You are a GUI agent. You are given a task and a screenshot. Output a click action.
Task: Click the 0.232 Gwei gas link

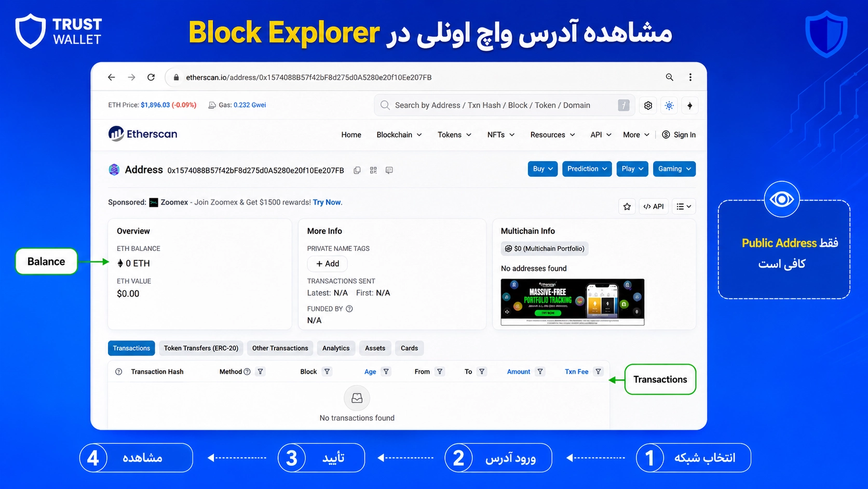point(250,105)
